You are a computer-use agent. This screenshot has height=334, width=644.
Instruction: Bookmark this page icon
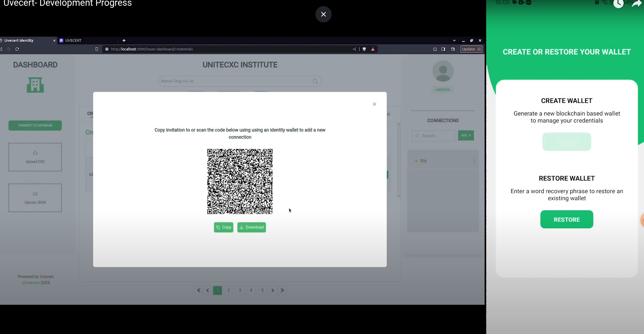coord(97,49)
